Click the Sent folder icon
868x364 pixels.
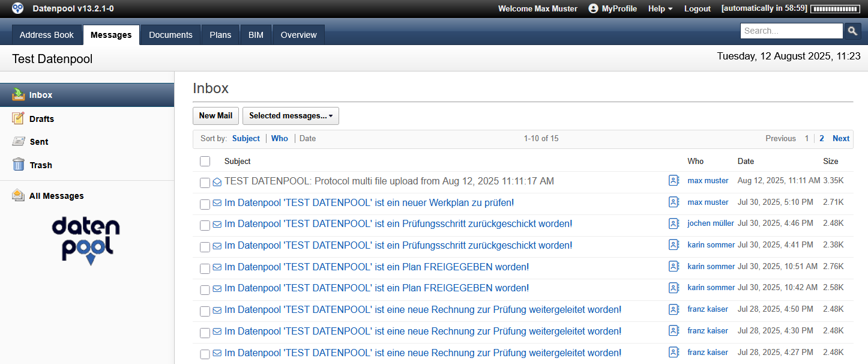pos(19,142)
